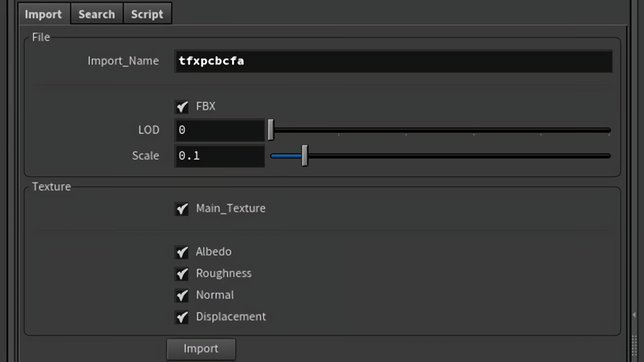Click the Scale value field showing 0.1
644x362 pixels.
click(219, 156)
